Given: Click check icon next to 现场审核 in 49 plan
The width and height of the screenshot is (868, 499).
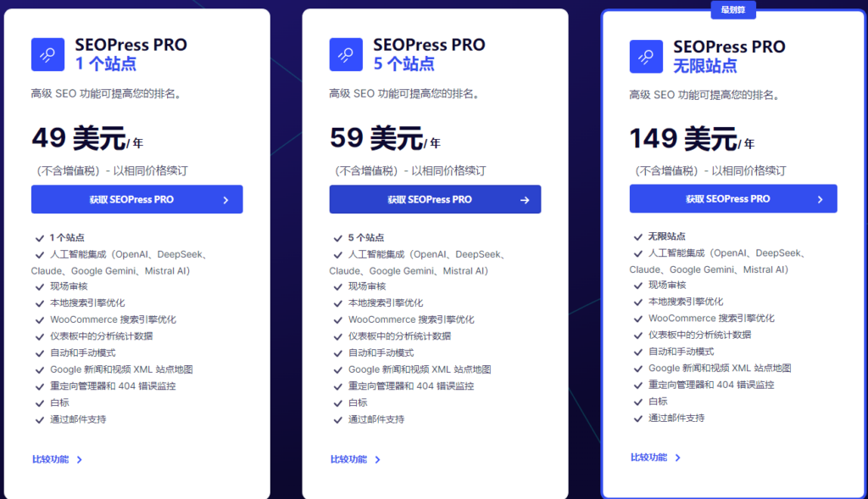Looking at the screenshot, I should (x=39, y=287).
